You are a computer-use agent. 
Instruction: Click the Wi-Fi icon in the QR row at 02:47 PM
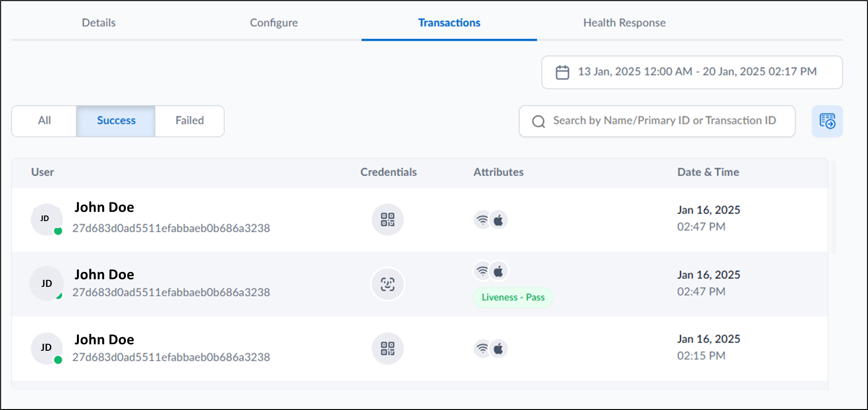pos(482,220)
